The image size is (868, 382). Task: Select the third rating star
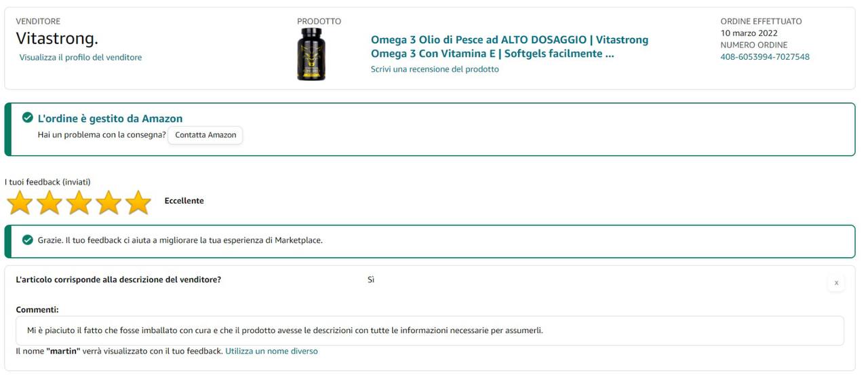tap(79, 202)
